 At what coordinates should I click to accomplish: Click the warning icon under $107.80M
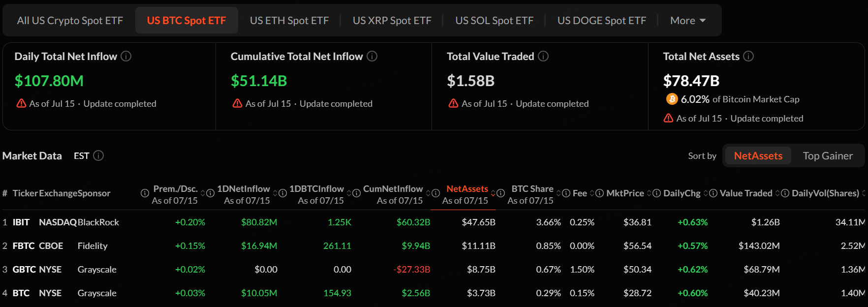21,103
